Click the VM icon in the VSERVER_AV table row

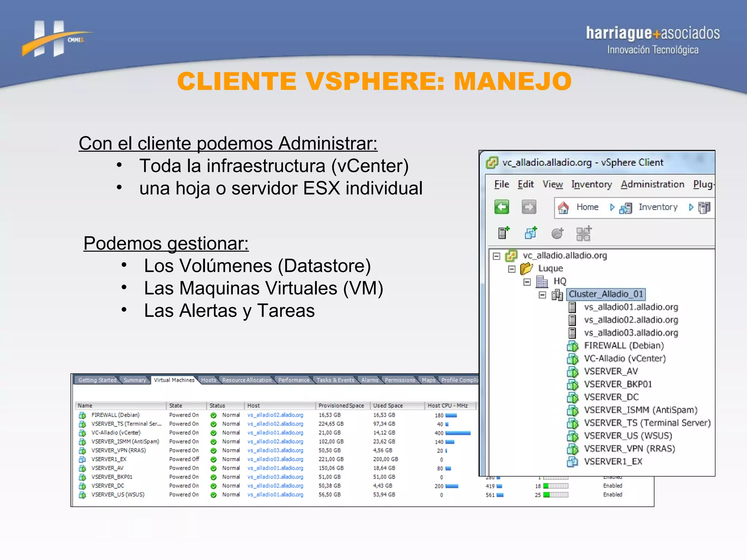[x=82, y=468]
